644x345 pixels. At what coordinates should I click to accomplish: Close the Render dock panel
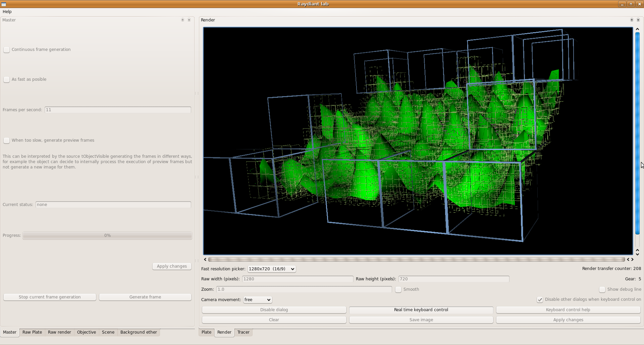click(x=638, y=20)
